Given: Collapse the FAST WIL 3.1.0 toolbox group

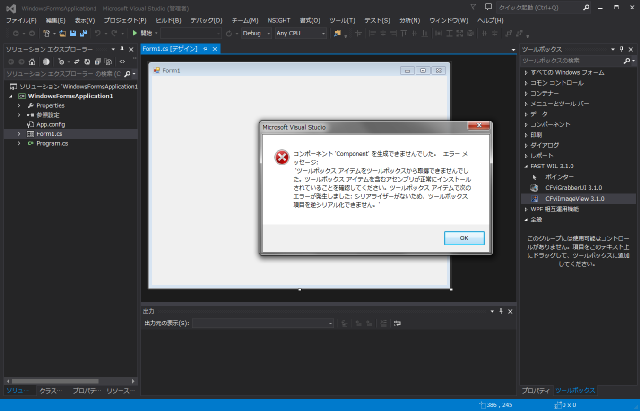Looking at the screenshot, I should [x=526, y=166].
